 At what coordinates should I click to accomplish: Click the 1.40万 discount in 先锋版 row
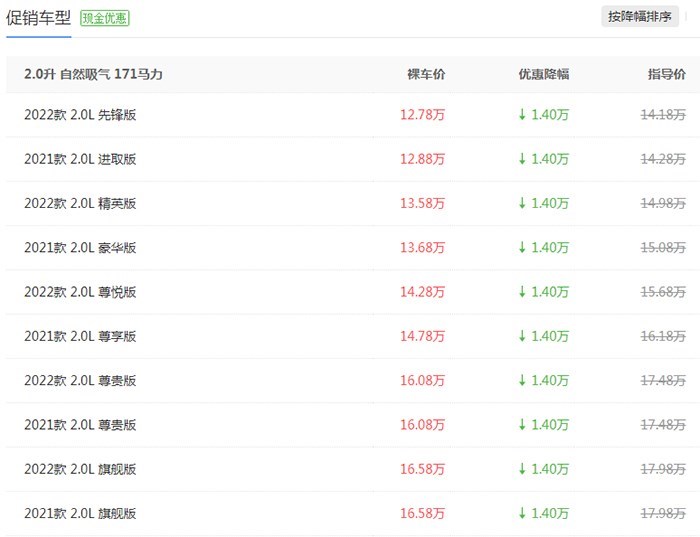pos(544,115)
